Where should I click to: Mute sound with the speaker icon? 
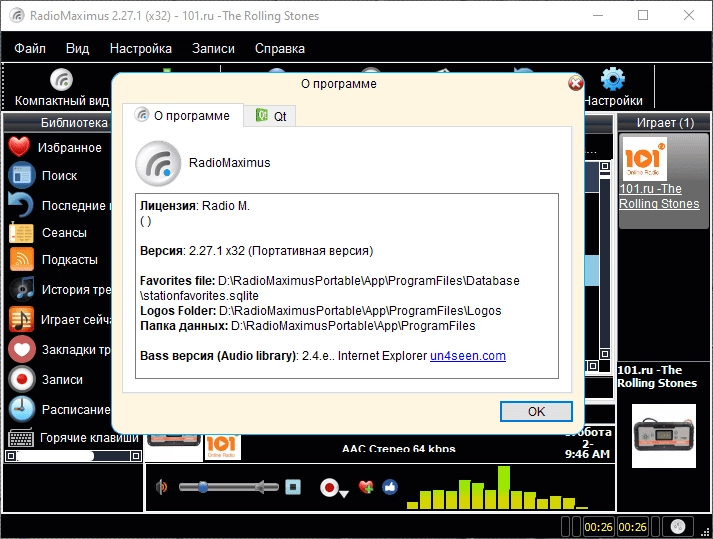[x=161, y=487]
